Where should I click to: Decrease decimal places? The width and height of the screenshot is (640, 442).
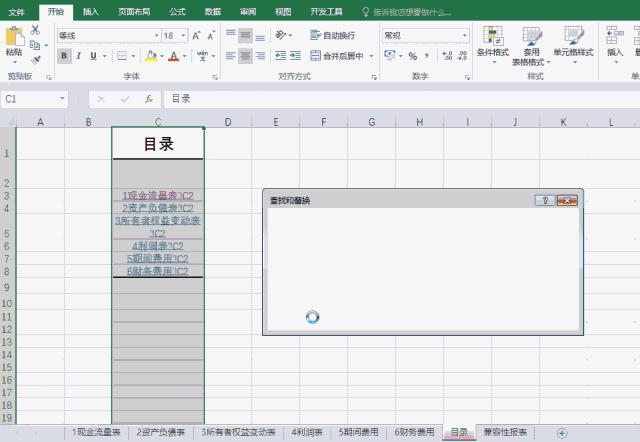click(x=462, y=56)
